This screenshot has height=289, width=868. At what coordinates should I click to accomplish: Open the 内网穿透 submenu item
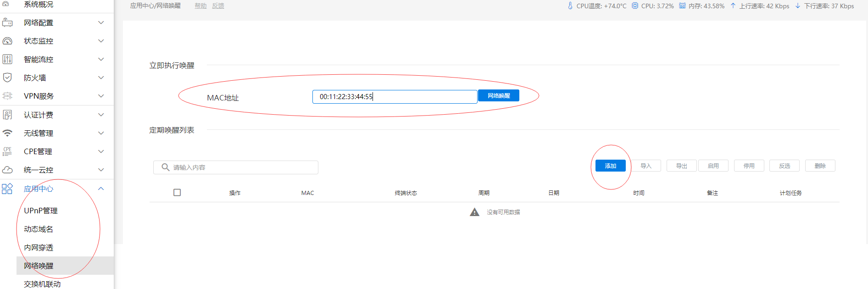[x=39, y=247]
